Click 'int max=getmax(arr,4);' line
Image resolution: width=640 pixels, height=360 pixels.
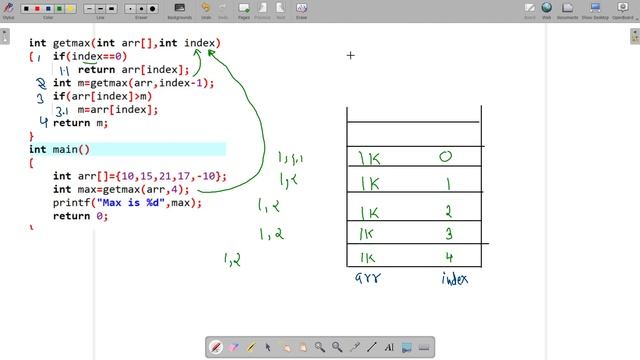[x=121, y=189]
